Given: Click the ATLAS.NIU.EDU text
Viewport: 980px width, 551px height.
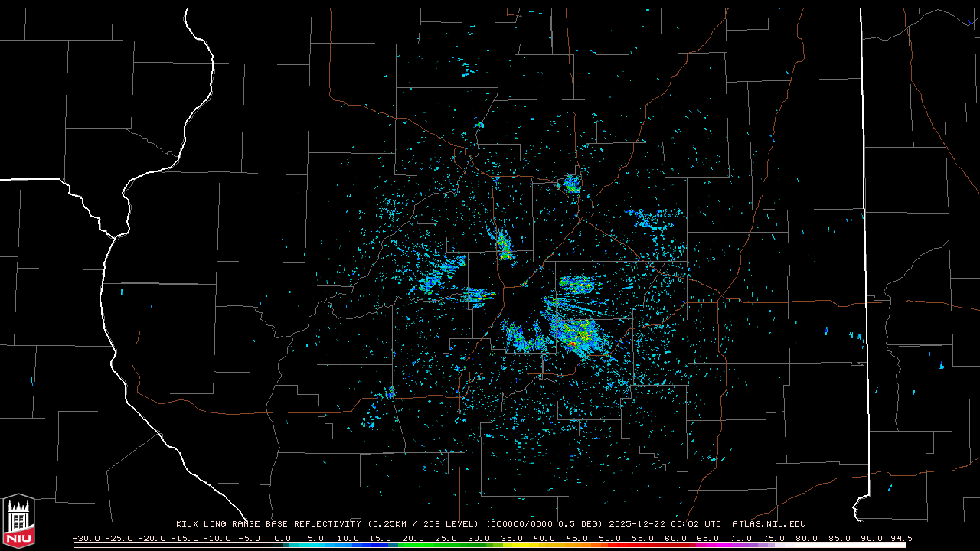Looking at the screenshot, I should [769, 524].
